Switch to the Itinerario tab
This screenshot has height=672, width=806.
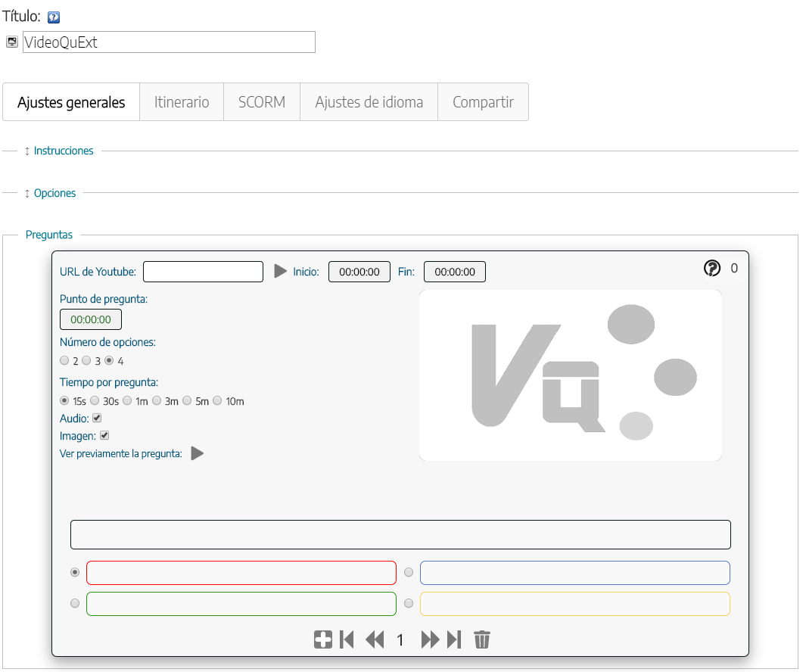point(182,102)
